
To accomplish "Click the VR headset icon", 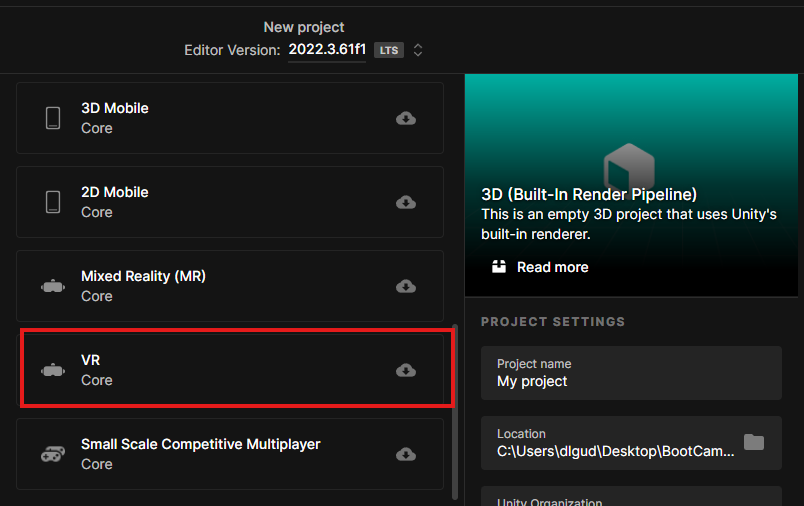I will 53,370.
